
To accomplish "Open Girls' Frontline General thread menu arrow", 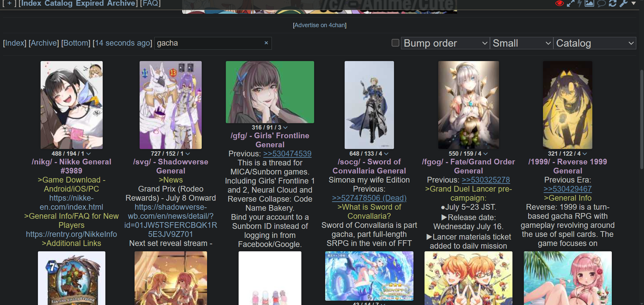I will coord(285,128).
